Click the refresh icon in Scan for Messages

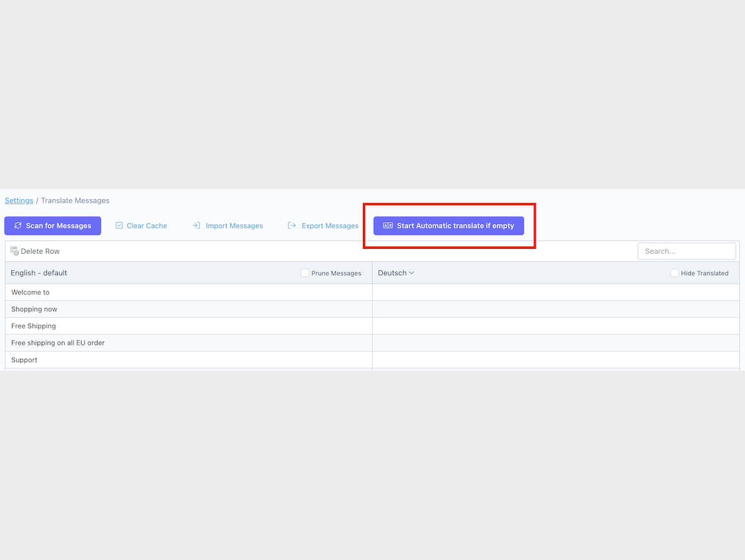18,226
